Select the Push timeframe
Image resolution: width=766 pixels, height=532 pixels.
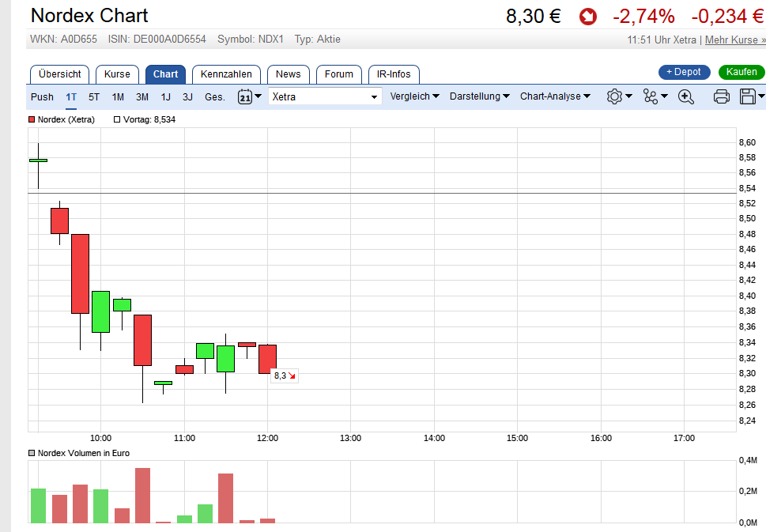(42, 96)
